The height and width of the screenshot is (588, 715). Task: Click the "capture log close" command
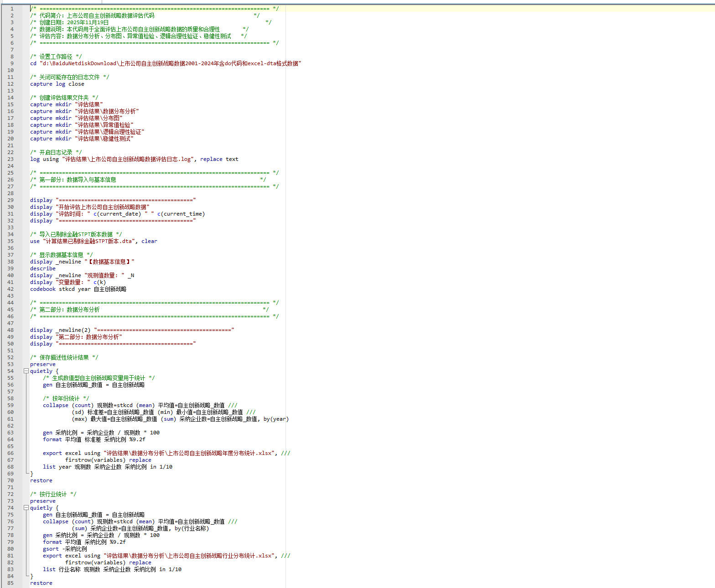[x=57, y=84]
